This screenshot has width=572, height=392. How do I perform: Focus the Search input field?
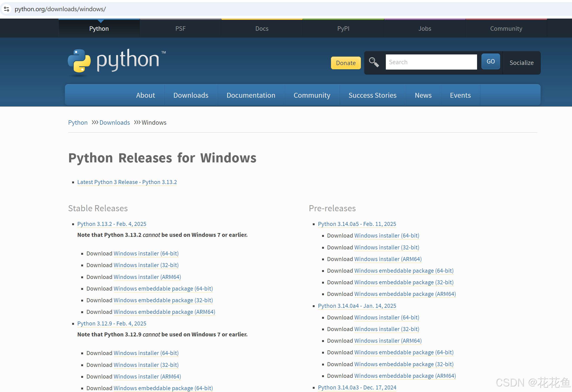point(431,62)
